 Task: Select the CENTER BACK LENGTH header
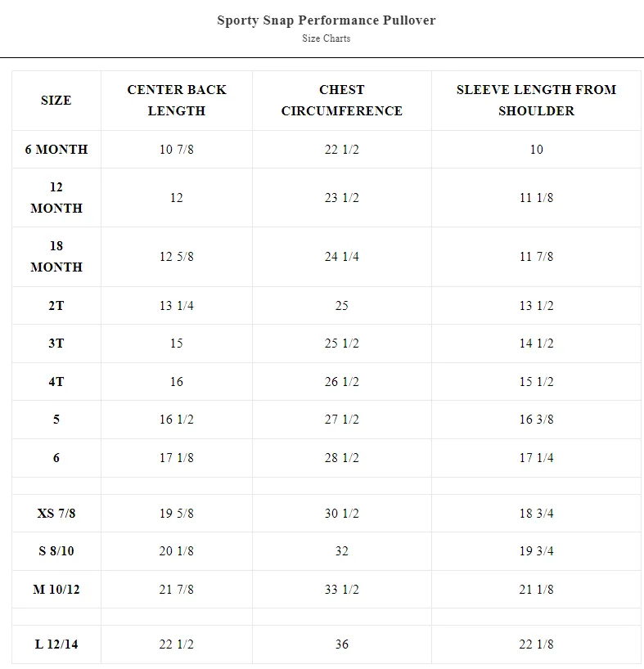pyautogui.click(x=177, y=101)
